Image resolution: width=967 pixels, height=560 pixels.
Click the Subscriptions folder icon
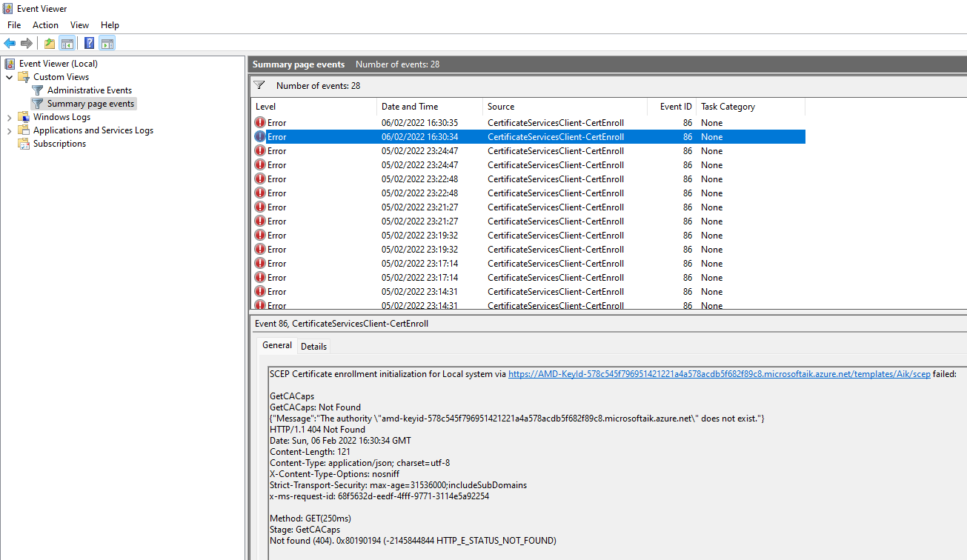[x=24, y=144]
